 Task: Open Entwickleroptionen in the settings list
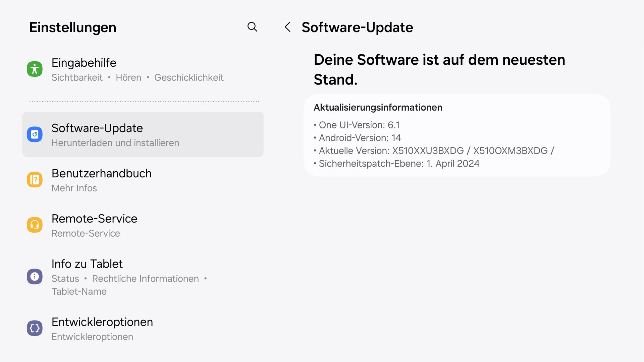102,322
